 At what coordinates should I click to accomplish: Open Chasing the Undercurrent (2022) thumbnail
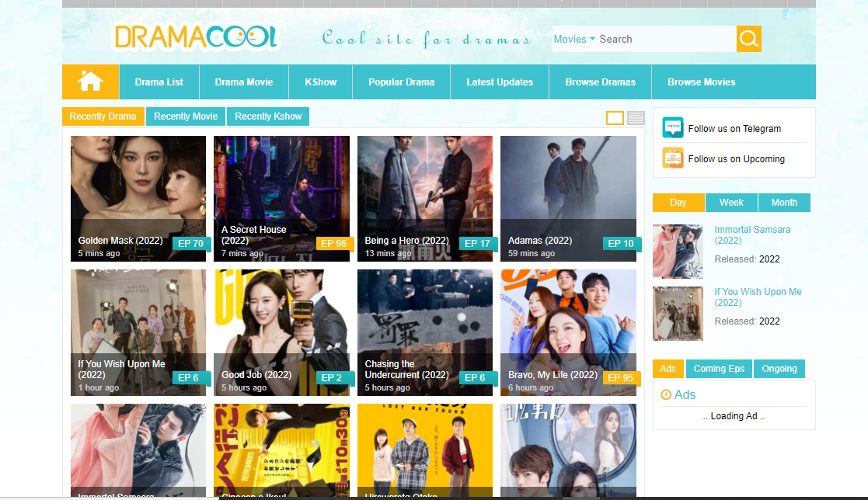424,332
